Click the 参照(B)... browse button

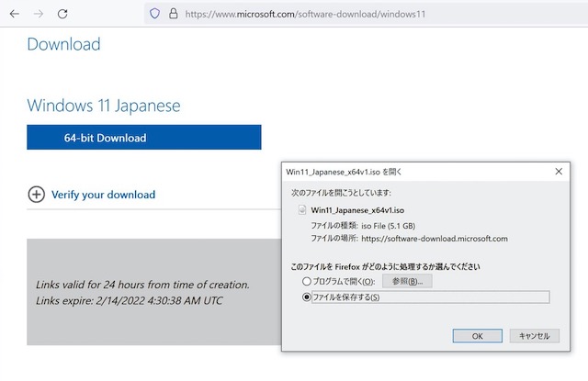pos(407,281)
